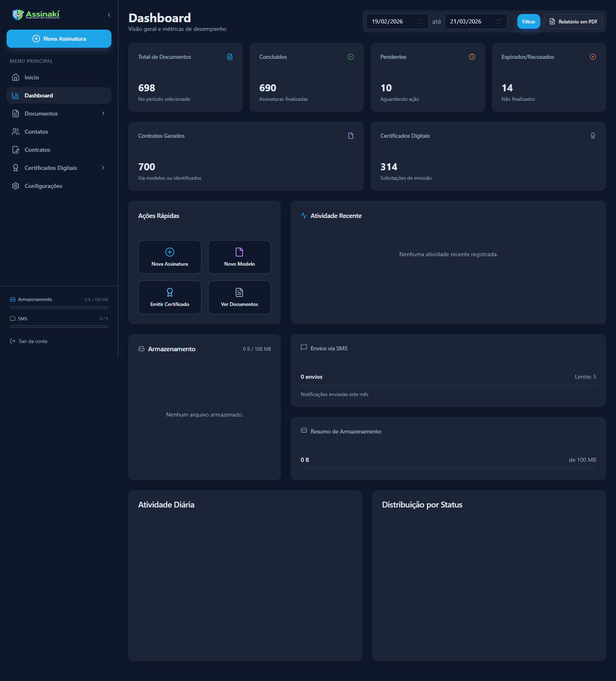Click the Contatos people icon
Viewport: 616px width, 681px height.
pyautogui.click(x=16, y=132)
